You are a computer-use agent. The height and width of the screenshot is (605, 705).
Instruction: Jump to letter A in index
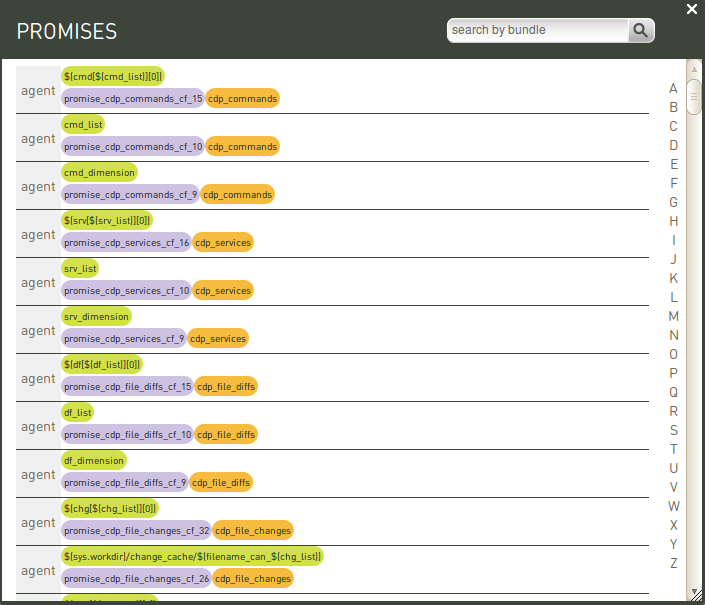point(673,89)
